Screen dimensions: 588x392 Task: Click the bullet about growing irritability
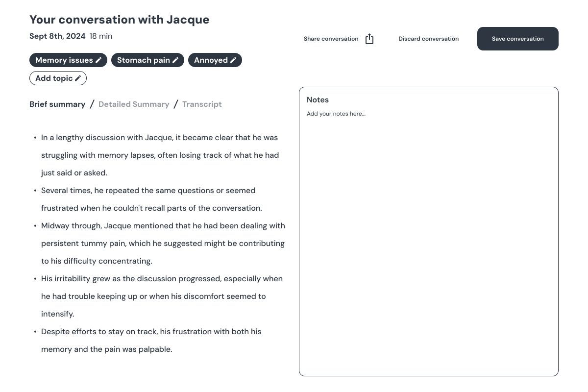point(162,296)
